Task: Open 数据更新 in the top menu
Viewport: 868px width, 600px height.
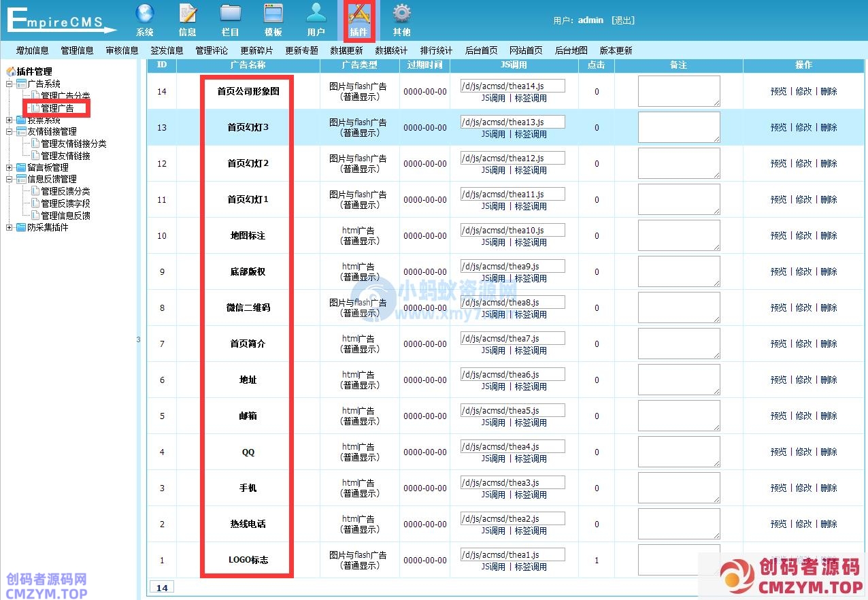Action: click(x=346, y=50)
